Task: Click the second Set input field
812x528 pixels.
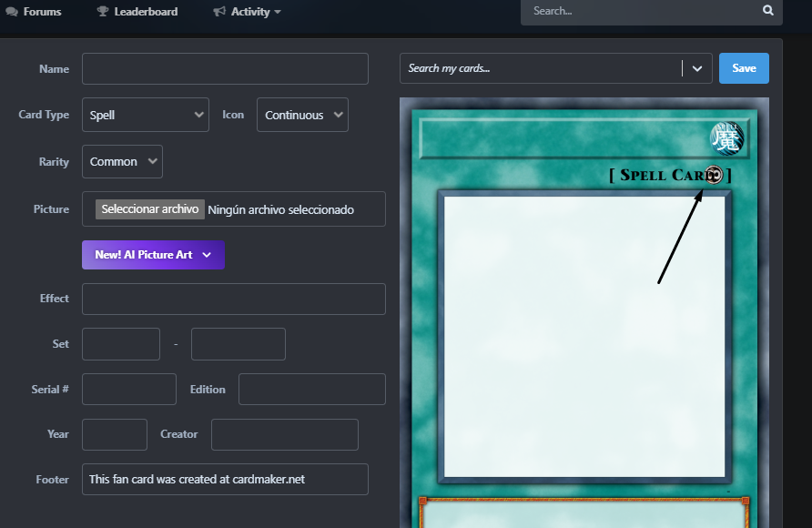Action: [x=239, y=344]
